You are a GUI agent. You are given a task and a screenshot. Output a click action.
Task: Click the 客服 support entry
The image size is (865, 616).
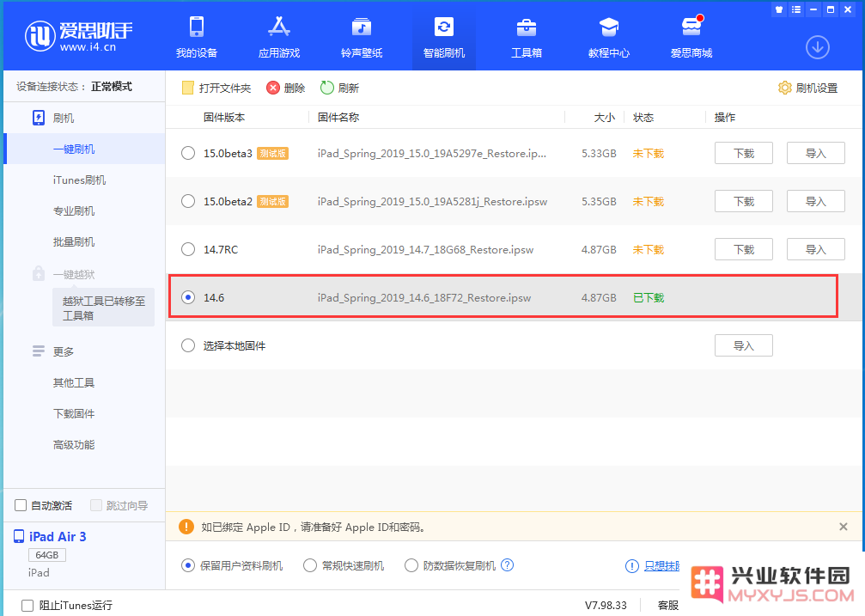pyautogui.click(x=667, y=605)
